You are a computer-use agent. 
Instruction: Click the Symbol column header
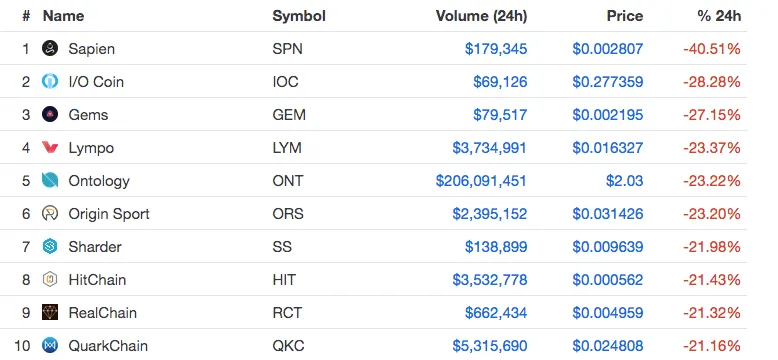coord(299,16)
